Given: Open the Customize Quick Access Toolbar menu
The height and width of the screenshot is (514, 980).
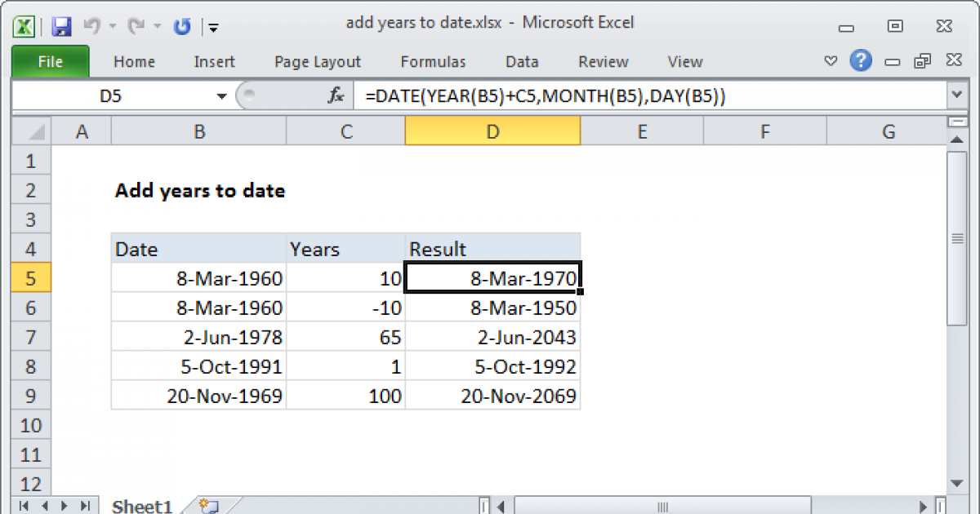Looking at the screenshot, I should point(213,27).
